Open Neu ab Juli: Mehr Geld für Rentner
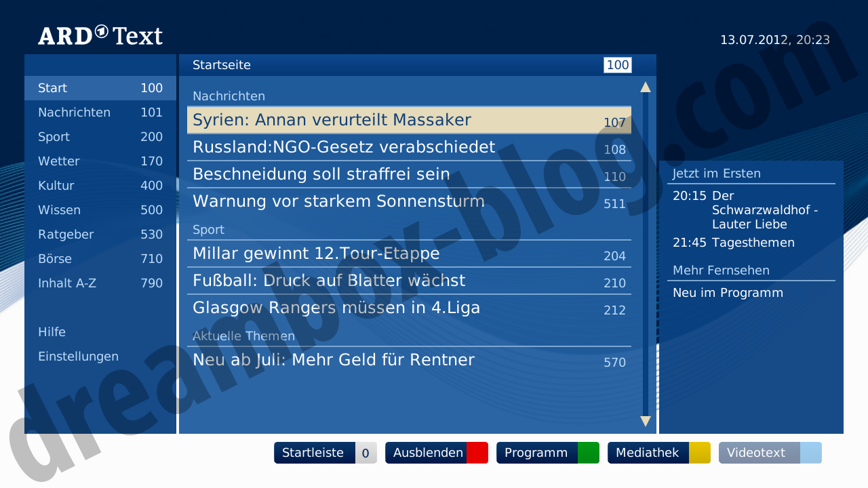 pyautogui.click(x=409, y=361)
